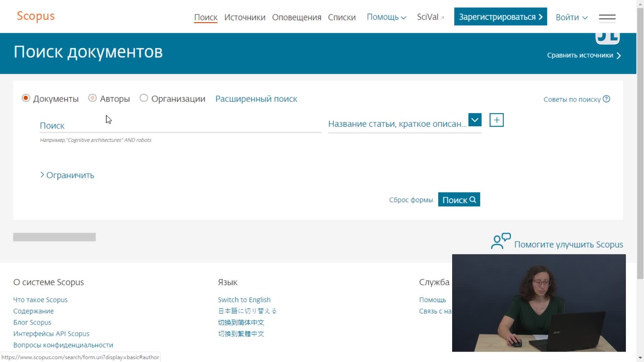Screen dimensions: 644x362
Task: Open the Оповещения tab
Action: pos(297,17)
